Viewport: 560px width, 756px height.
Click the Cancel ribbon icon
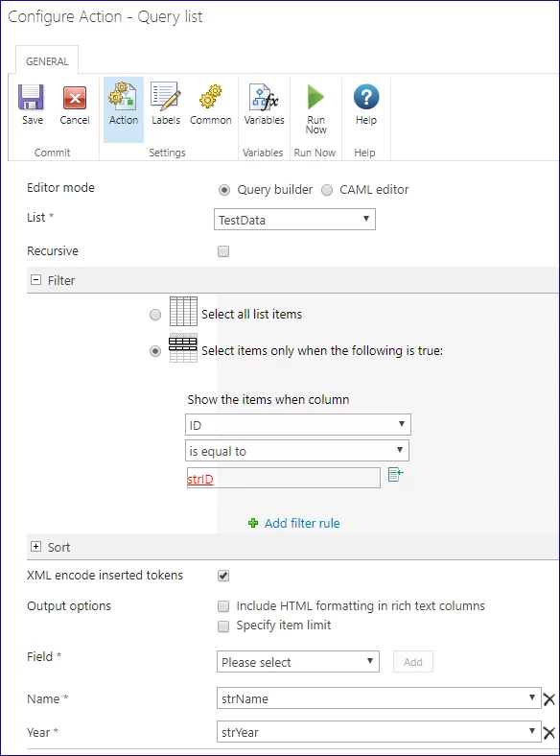[75, 98]
